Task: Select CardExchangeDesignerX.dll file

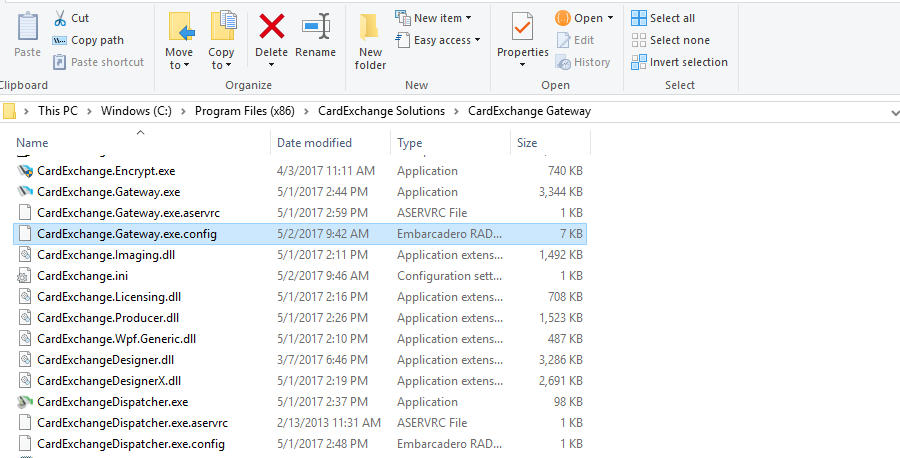Action: click(x=300, y=381)
